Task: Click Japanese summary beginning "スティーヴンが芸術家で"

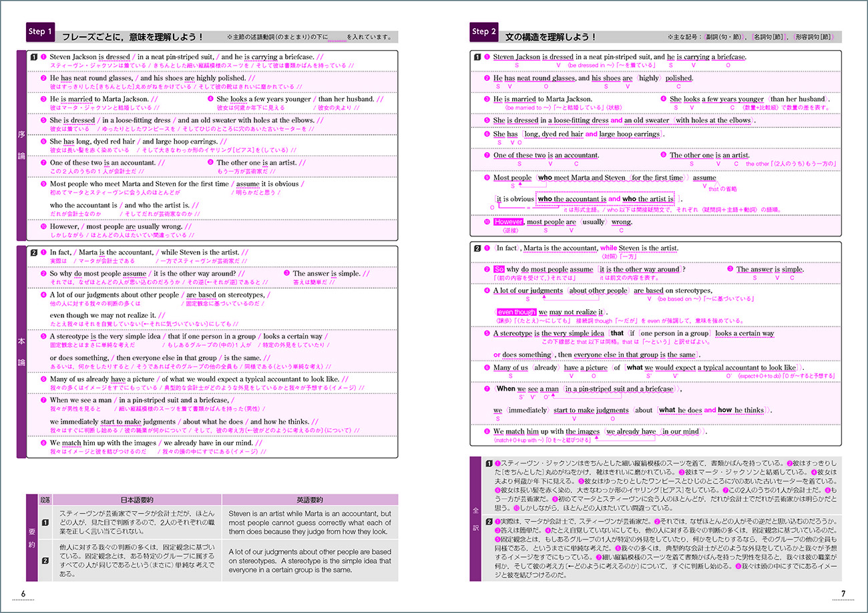Action: pyautogui.click(x=136, y=522)
